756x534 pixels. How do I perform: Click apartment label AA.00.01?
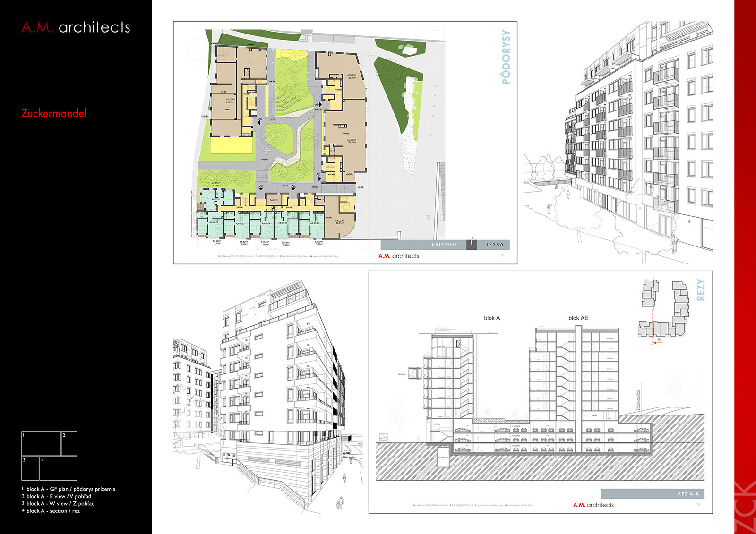tap(215, 200)
